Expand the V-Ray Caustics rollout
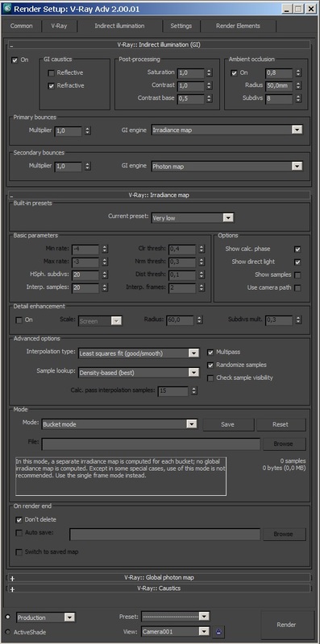The width and height of the screenshot is (320, 644). [159, 588]
